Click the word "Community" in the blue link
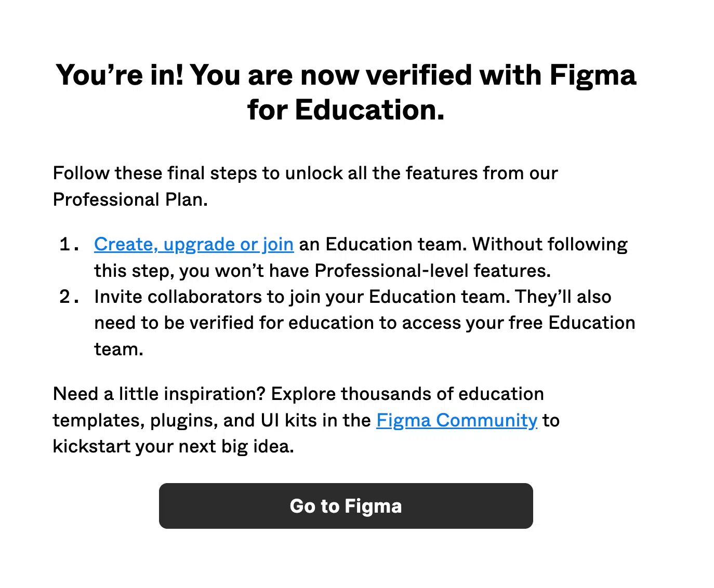 (487, 420)
